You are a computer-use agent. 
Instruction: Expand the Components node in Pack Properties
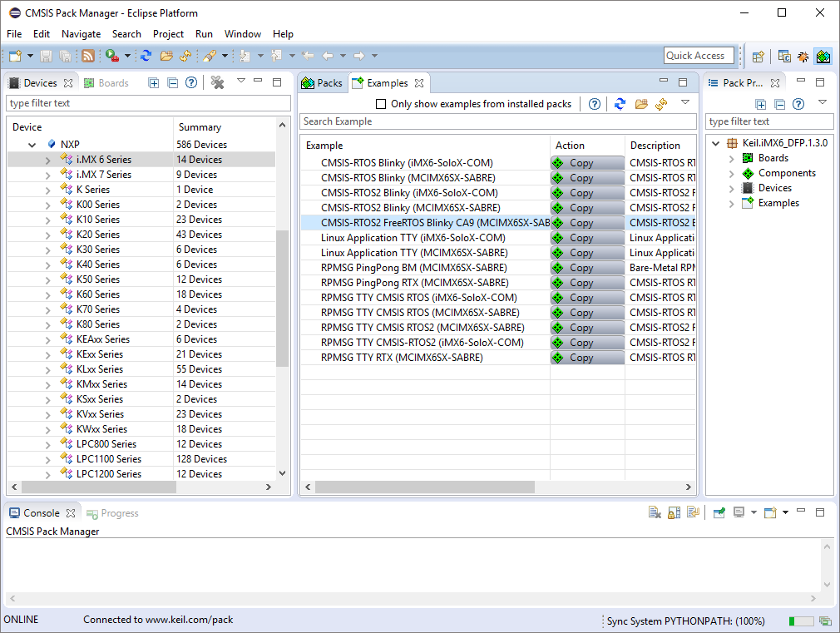tap(731, 173)
